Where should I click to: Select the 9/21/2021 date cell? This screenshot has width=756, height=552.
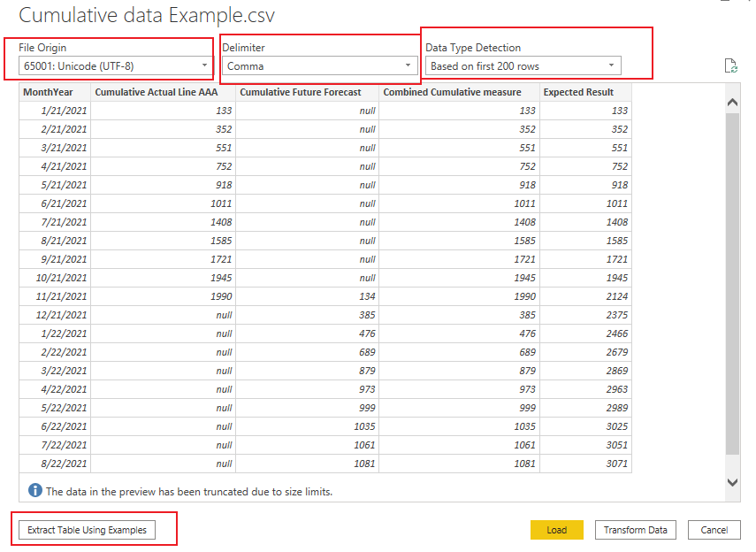point(55,259)
